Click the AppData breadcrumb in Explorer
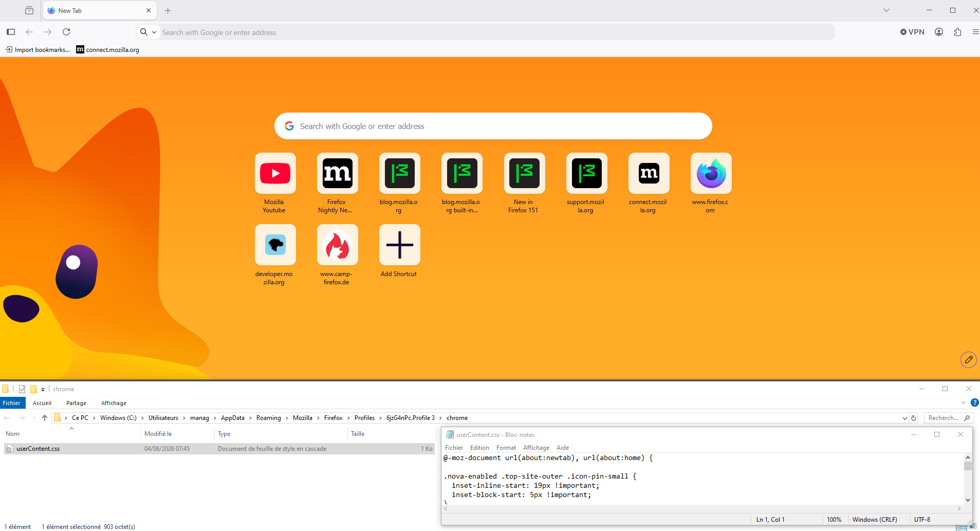This screenshot has height=531, width=980. coord(233,418)
